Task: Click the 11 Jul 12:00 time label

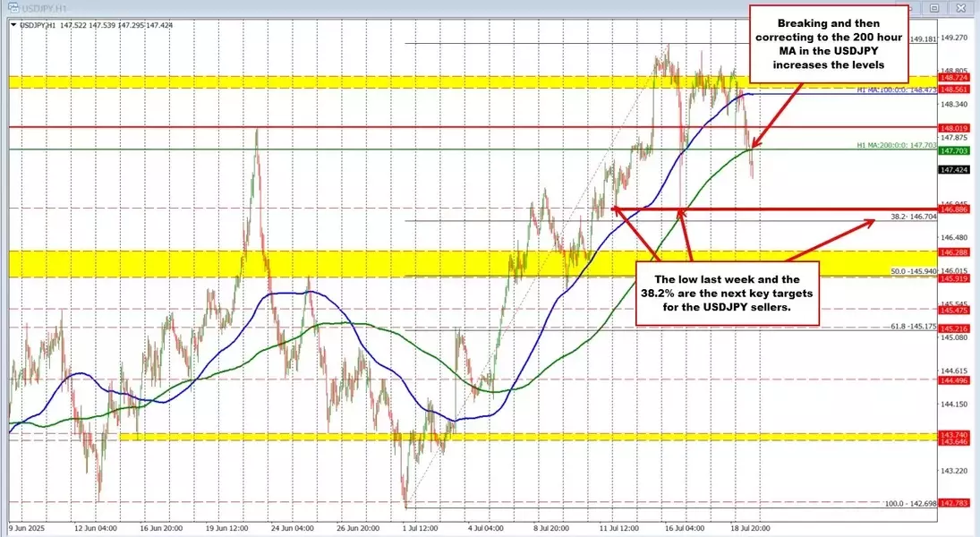Action: [x=618, y=528]
